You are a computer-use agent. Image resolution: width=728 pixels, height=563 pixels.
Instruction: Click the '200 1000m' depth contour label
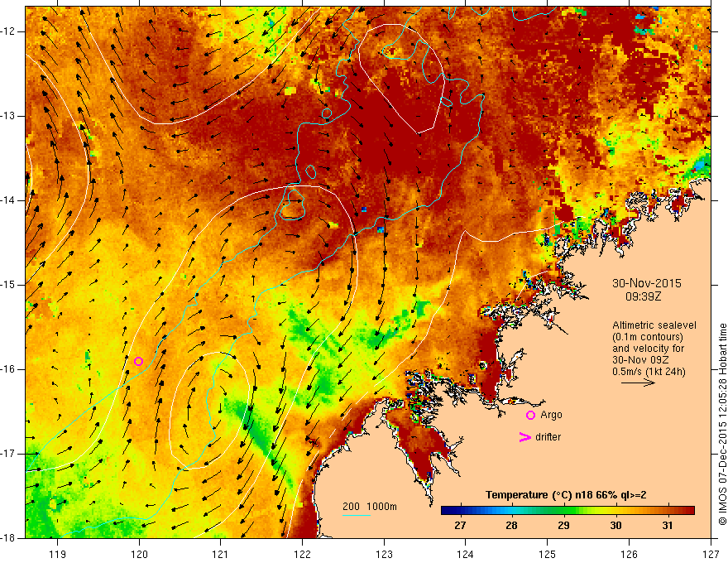370,507
